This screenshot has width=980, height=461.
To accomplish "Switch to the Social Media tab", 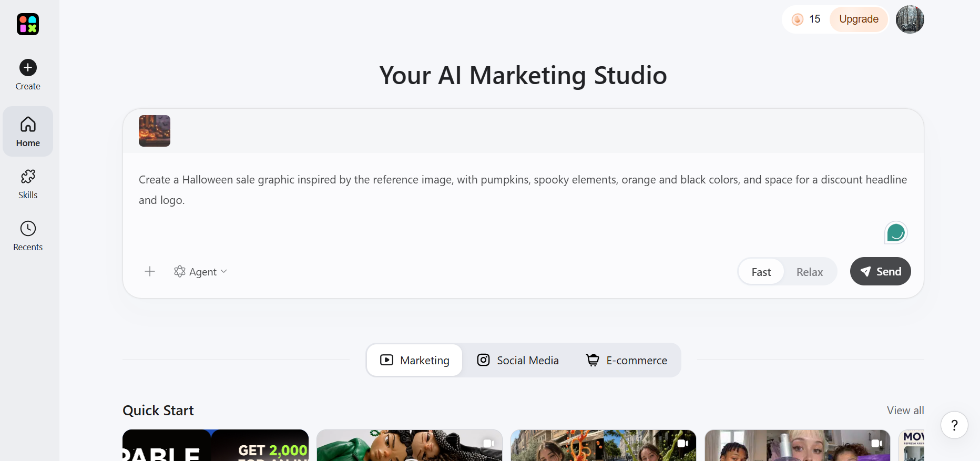I will (518, 360).
